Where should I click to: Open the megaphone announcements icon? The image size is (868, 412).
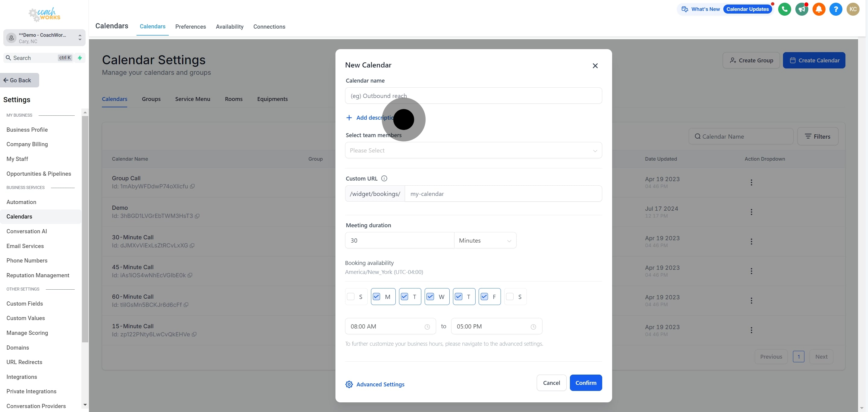coord(802,9)
